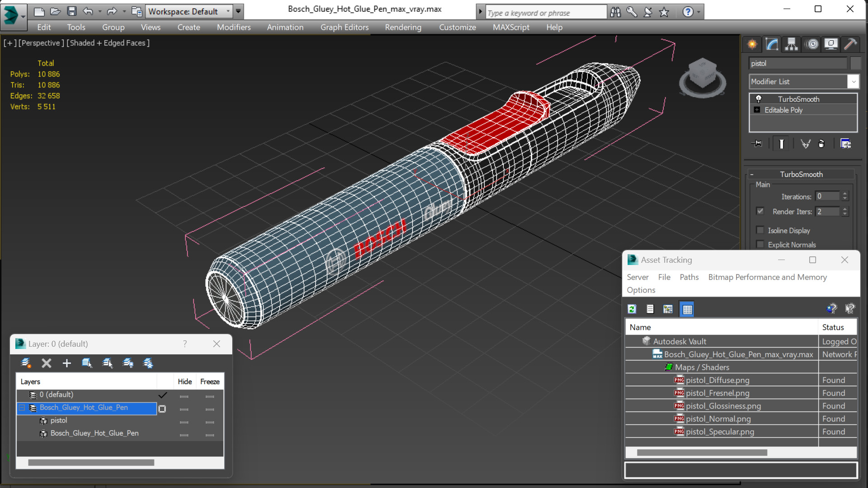Open Options in Asset Tracking window
Image resolution: width=868 pixels, height=488 pixels.
click(641, 290)
